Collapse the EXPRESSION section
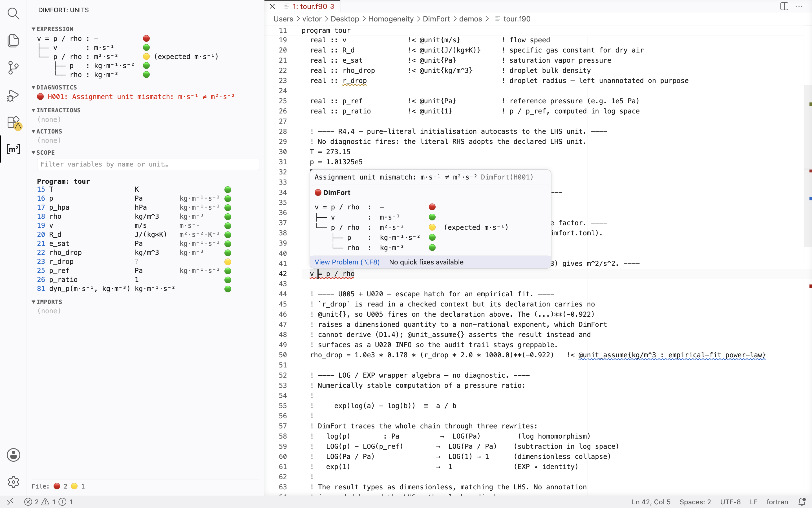The height and width of the screenshot is (508, 812). [x=52, y=29]
